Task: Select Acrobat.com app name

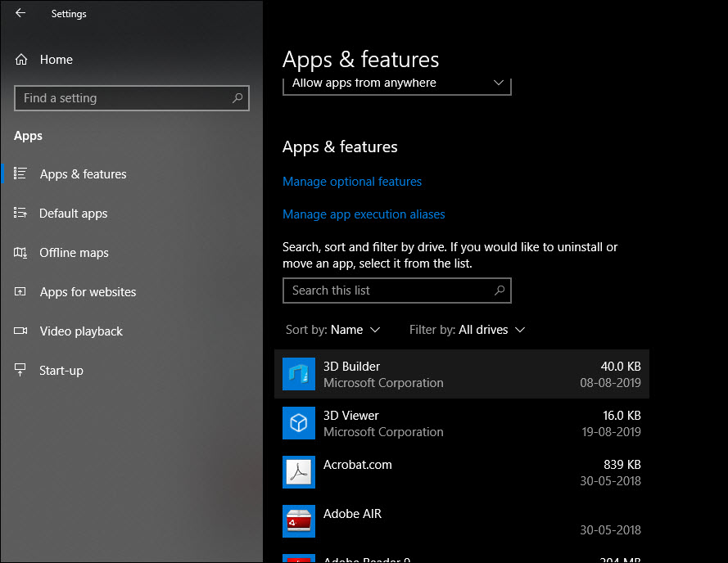Action: [x=358, y=465]
